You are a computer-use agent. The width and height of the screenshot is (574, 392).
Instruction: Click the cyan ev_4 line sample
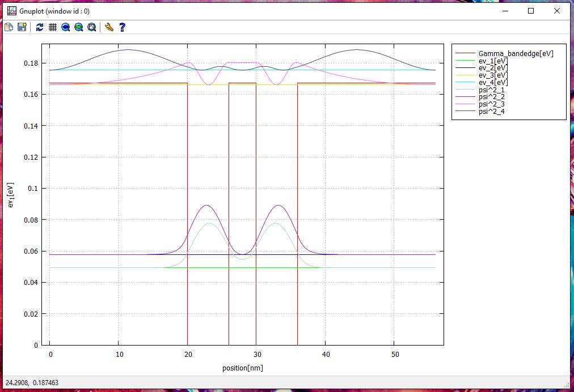tap(465, 83)
